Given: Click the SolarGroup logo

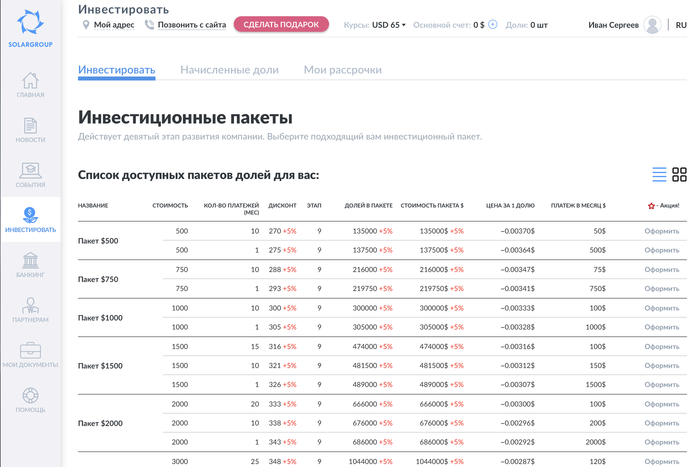Looking at the screenshot, I should [30, 27].
